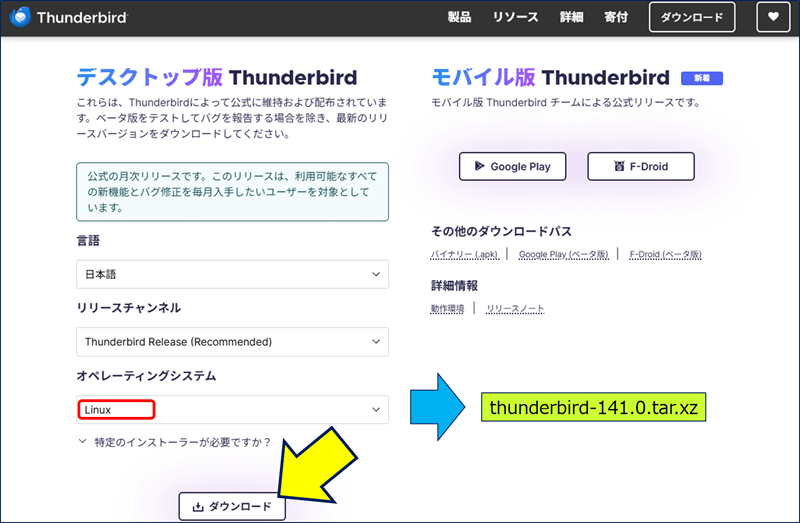Screen dimensions: 800x523
Task: Click the モバイル版 Thunderbird heading
Action: point(551,78)
